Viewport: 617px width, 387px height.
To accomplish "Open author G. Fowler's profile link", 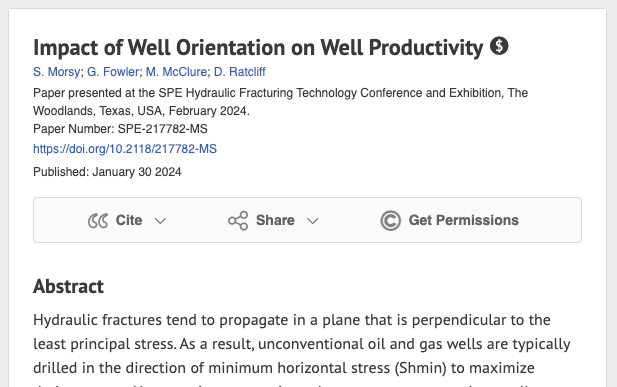I will 113,72.
